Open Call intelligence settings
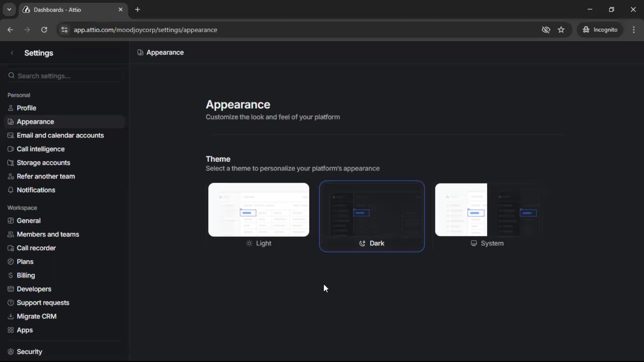This screenshot has height=362, width=644. point(40,149)
